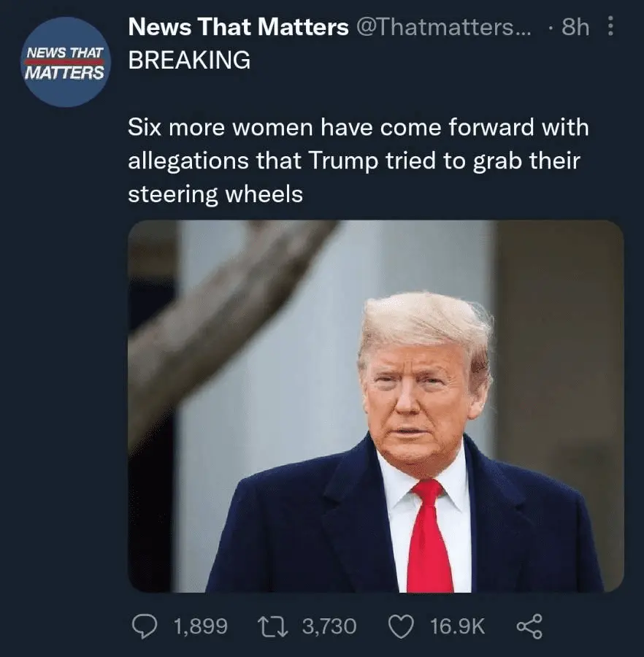
Task: Click the @Thatmatters handle
Action: [x=445, y=28]
